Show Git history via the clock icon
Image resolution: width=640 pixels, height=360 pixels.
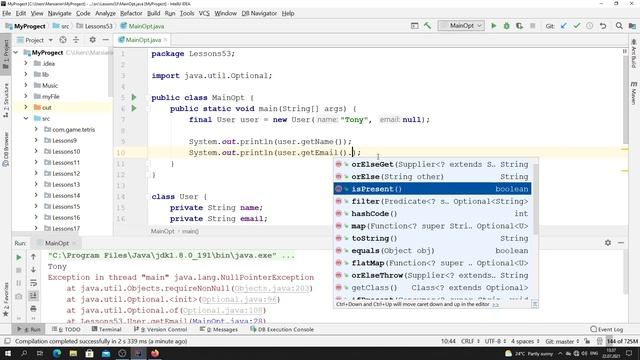pyautogui.click(x=589, y=26)
